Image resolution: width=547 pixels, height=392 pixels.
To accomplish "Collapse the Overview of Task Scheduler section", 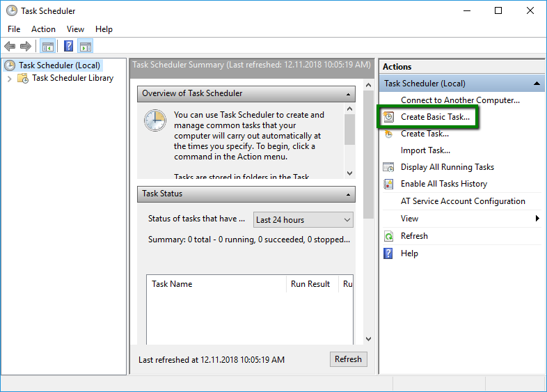I will click(x=348, y=94).
